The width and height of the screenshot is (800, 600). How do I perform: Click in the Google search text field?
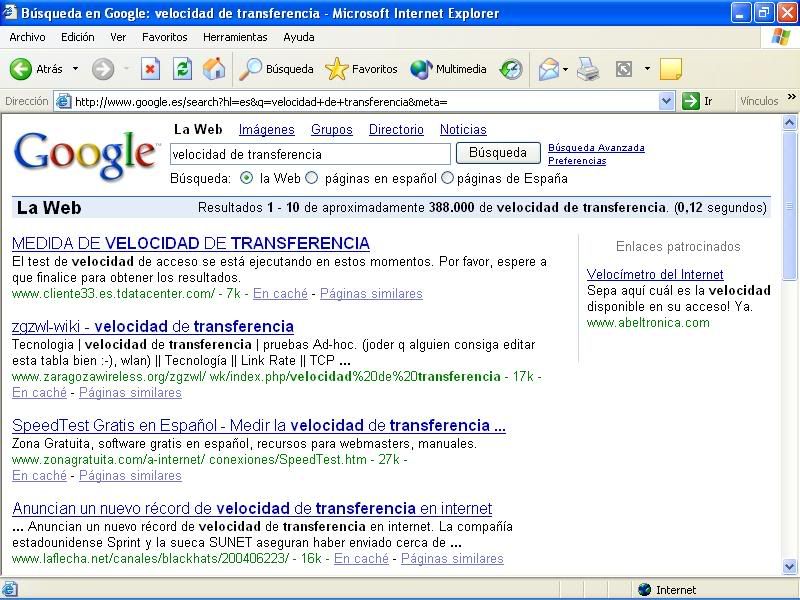(310, 154)
